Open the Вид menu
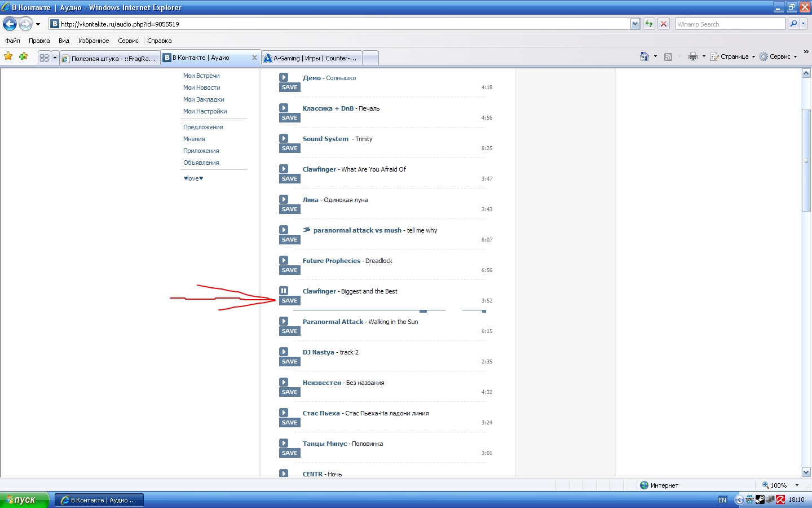The image size is (812, 508). pos(64,41)
